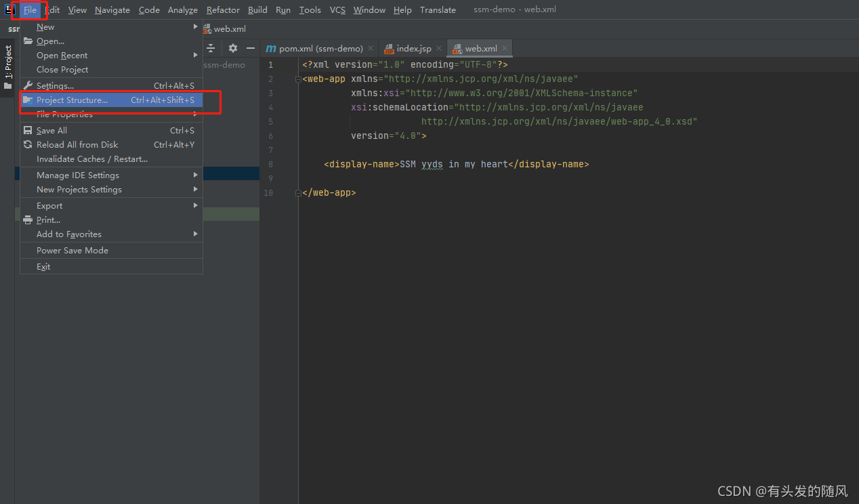The width and height of the screenshot is (859, 504).
Task: Close the index.jsp editor tab
Action: (x=439, y=49)
